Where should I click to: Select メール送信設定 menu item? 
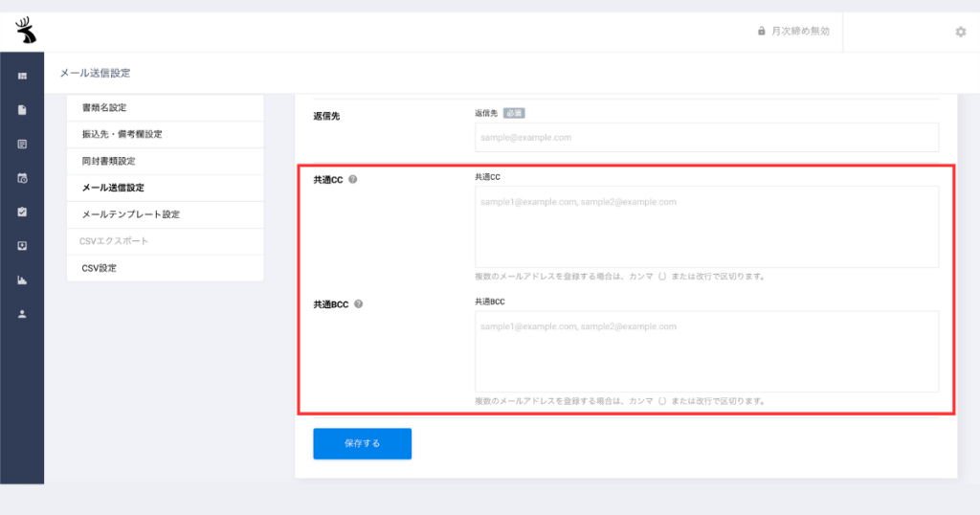(165, 188)
